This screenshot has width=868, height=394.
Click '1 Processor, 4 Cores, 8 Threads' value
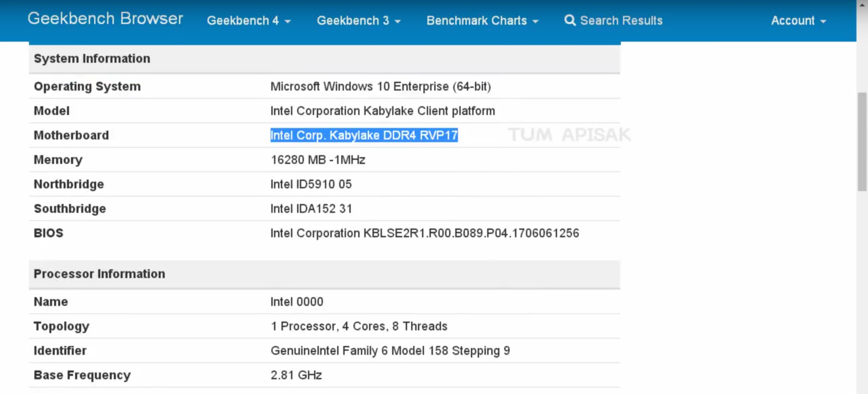click(x=359, y=327)
